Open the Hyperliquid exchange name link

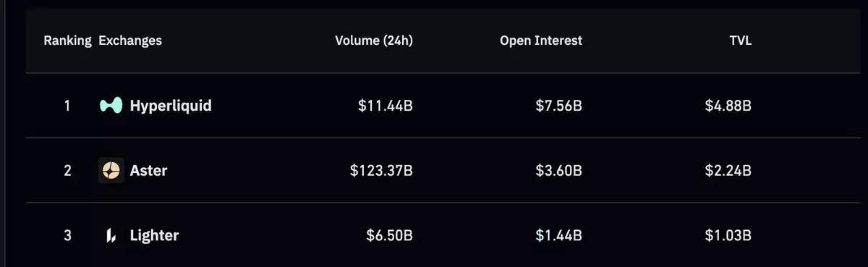[171, 106]
